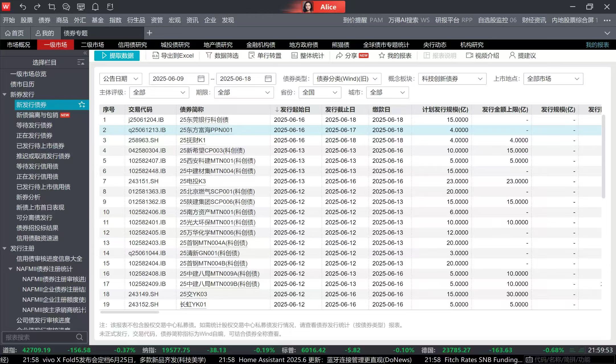Open 整体统计 overall statistics
616x364 pixels.
[x=307, y=55]
